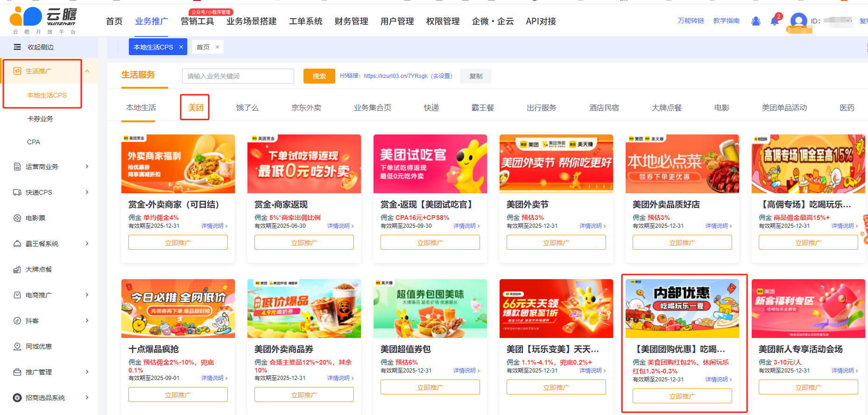Click the 66元天天领 banner thumbnail
The width and height of the screenshot is (868, 415).
coord(556,309)
